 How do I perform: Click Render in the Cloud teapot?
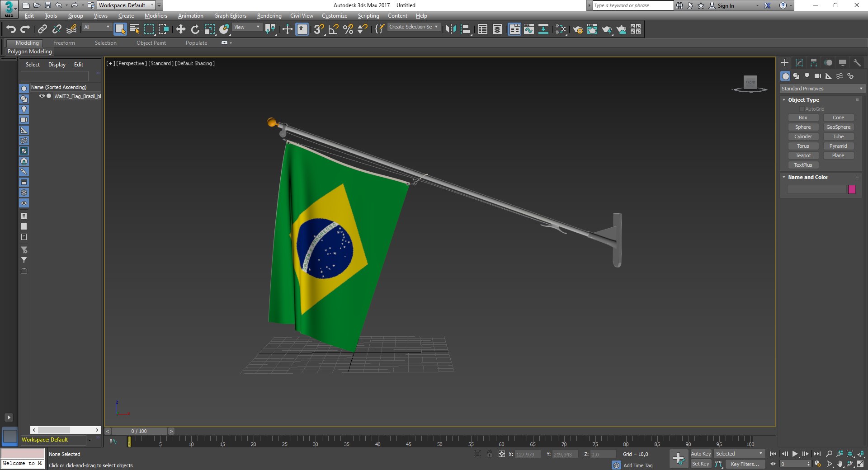622,29
